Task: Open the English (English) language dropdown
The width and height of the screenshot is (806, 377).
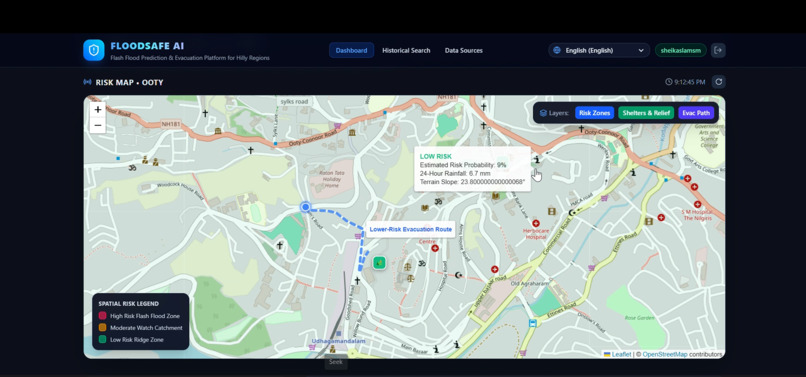Action: [599, 50]
